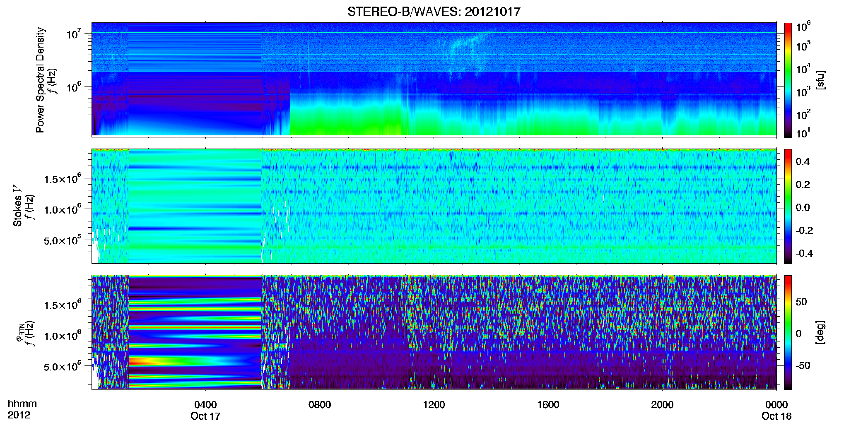Click the 10^5 color scale label
868x447 pixels.
click(x=803, y=46)
